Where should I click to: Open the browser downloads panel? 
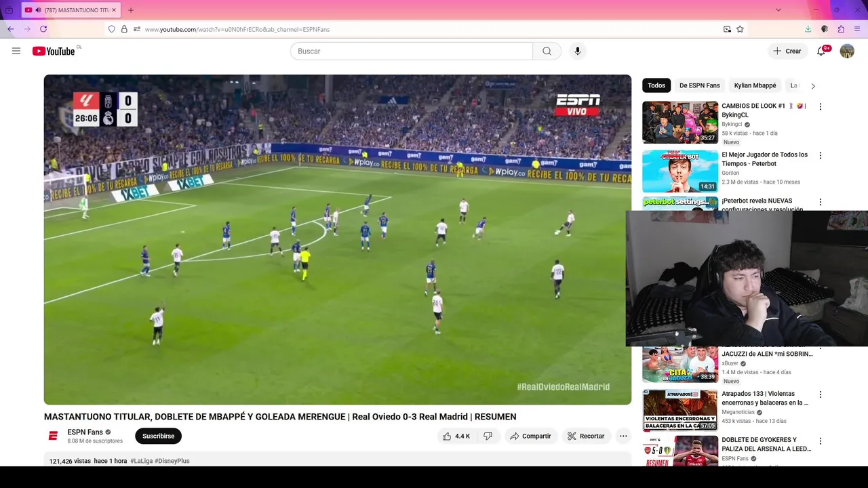pos(808,29)
